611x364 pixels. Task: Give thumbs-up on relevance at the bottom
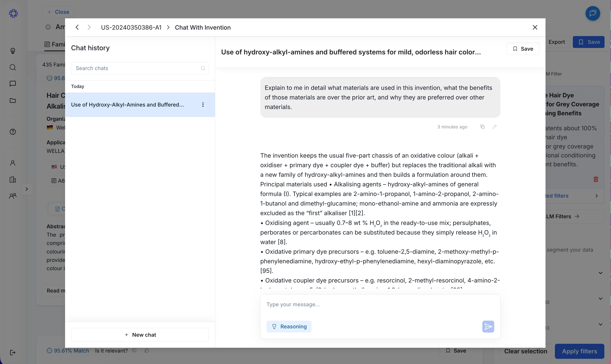[x=147, y=350]
